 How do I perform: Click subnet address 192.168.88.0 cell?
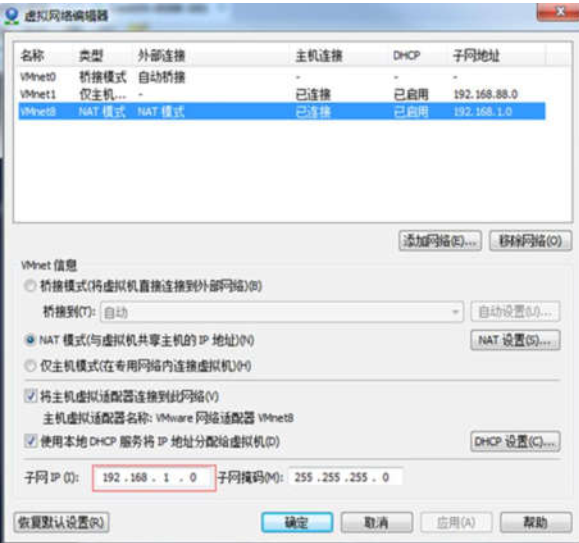[485, 94]
